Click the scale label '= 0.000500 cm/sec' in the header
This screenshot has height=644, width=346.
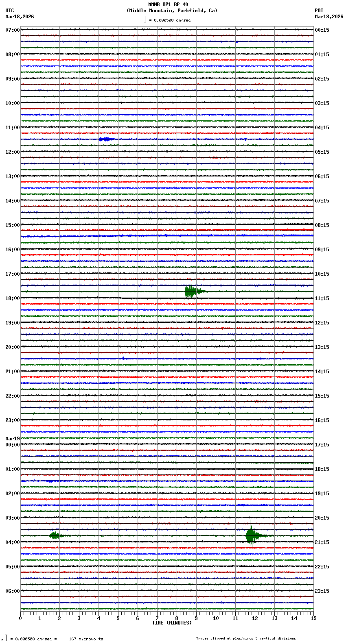coord(170,20)
